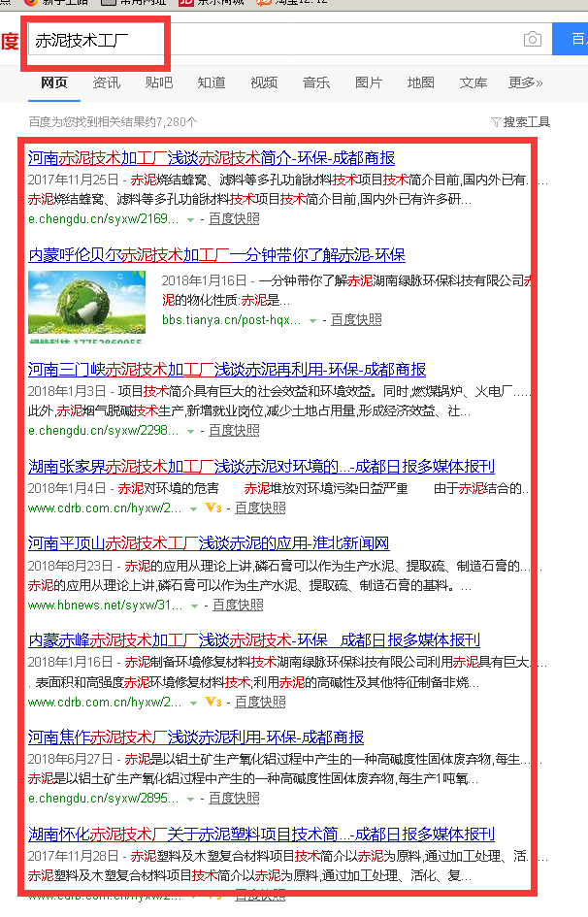Image resolution: width=588 pixels, height=917 pixels.
Task: Click URL e.chengdu.cn/syxw/2169...
Action: 104,218
